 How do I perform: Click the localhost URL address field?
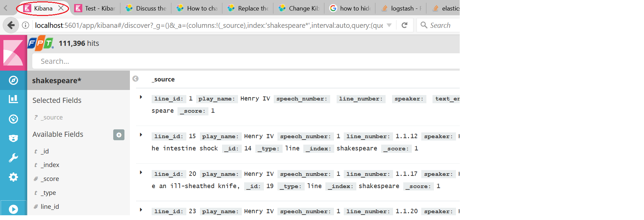pos(209,25)
